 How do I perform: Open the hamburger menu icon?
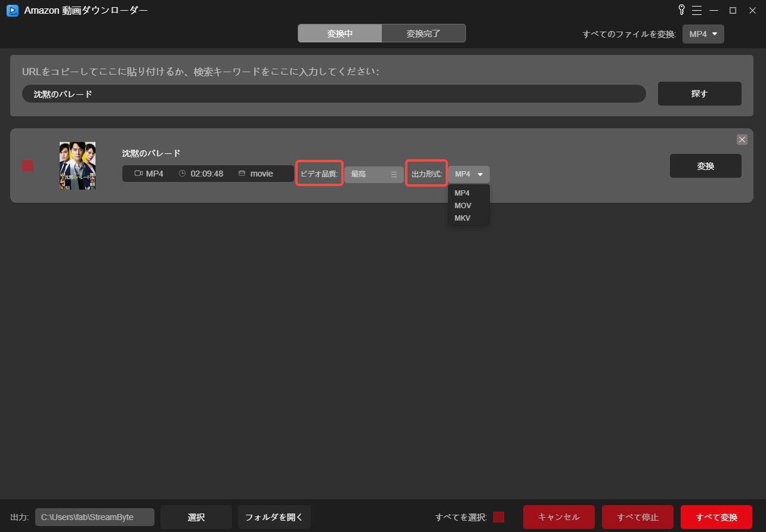[x=697, y=10]
